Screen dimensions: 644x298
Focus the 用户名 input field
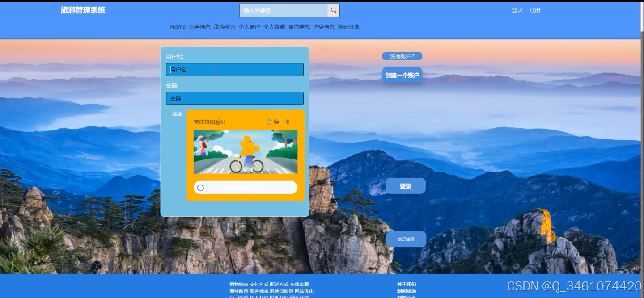tap(235, 70)
